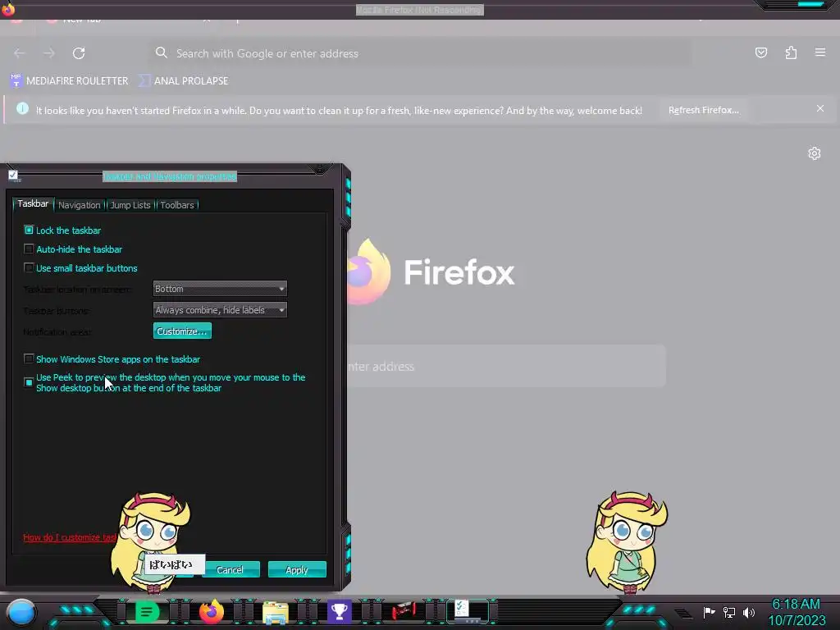Focus the Firefox address bar
Screen dimensions: 840x630
point(421,53)
